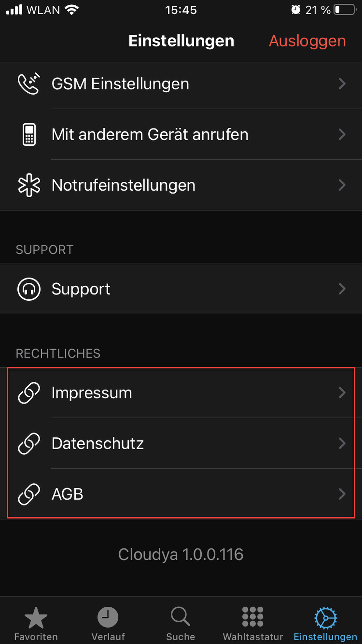Open the AGB terms link
The width and height of the screenshot is (362, 644).
coord(68,494)
